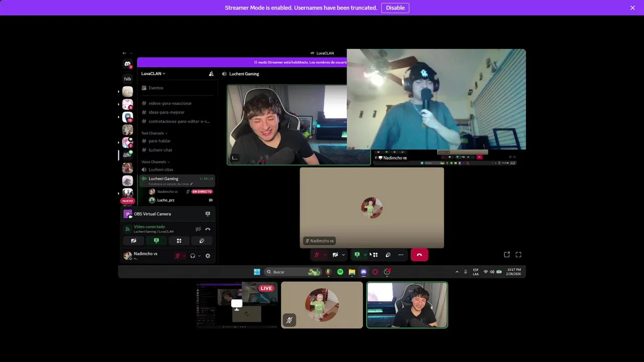Screen dimensions: 644x362
Task: Open soundboard button in voice panel
Action: pos(202,241)
